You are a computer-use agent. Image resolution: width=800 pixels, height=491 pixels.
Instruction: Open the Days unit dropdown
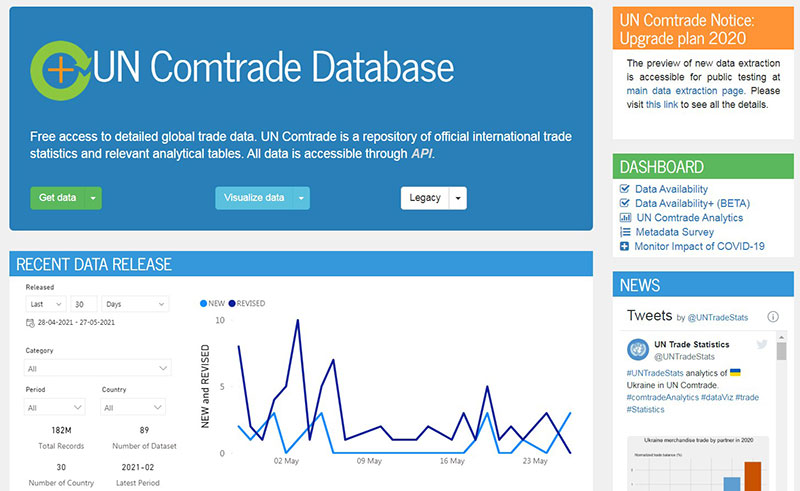(x=135, y=304)
